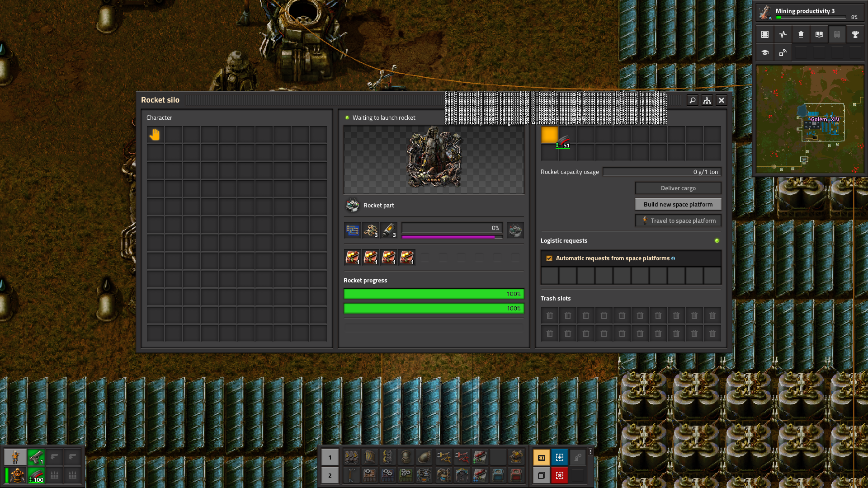868x488 pixels.
Task: Select underground belt in quickbar
Action: click(370, 457)
